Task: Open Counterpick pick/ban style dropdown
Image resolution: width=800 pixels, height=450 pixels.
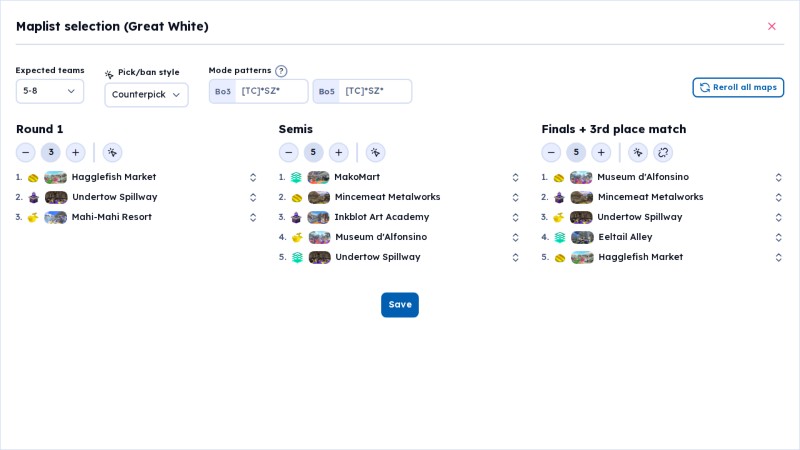Action: (x=146, y=94)
